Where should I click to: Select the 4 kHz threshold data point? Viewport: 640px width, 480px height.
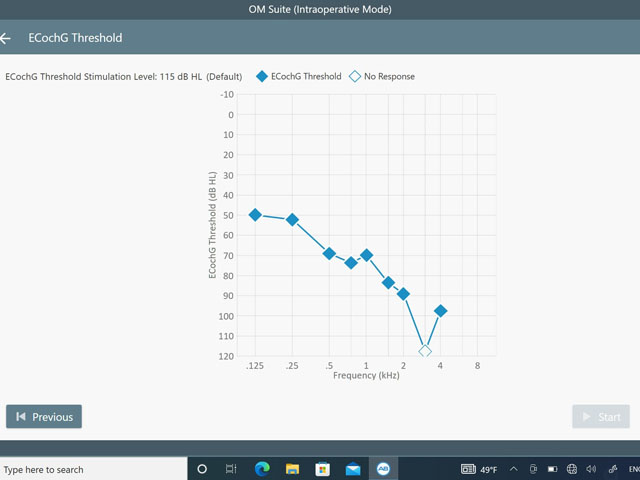click(x=440, y=311)
